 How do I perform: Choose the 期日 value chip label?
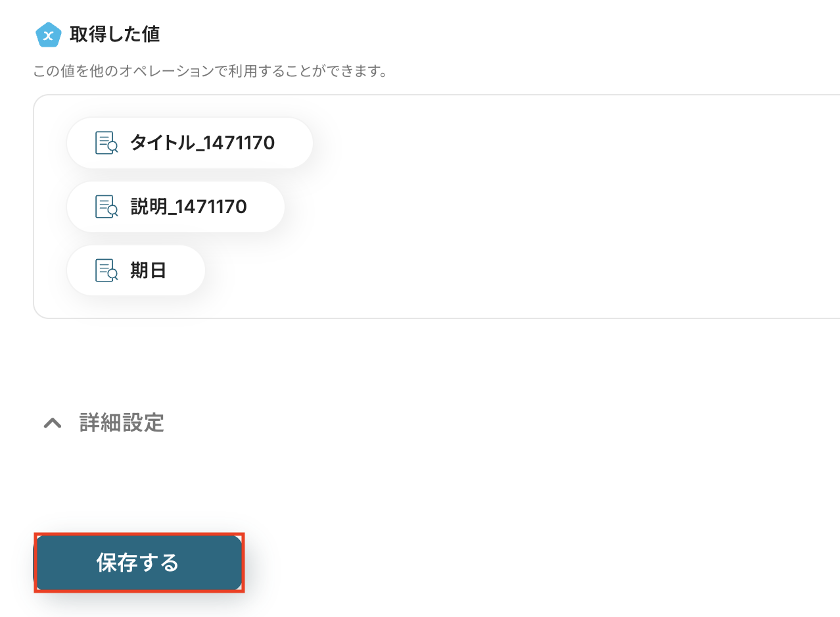(x=148, y=270)
